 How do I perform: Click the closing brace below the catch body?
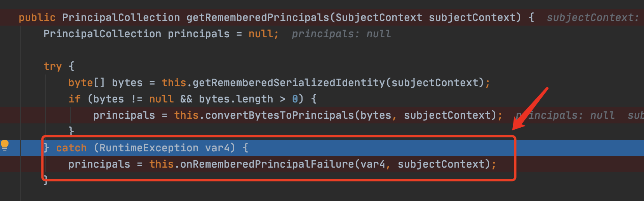coord(45,180)
